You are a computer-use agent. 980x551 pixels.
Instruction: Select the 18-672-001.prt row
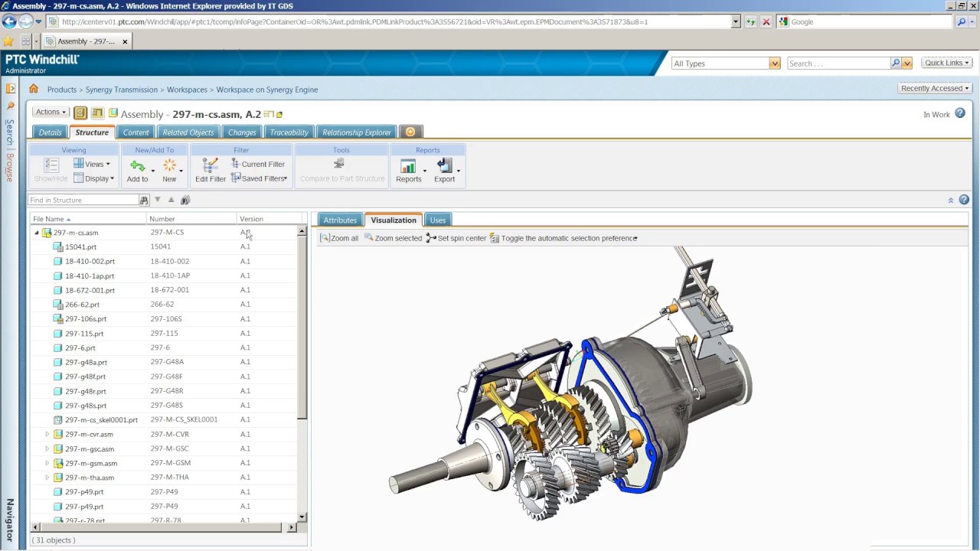point(163,290)
